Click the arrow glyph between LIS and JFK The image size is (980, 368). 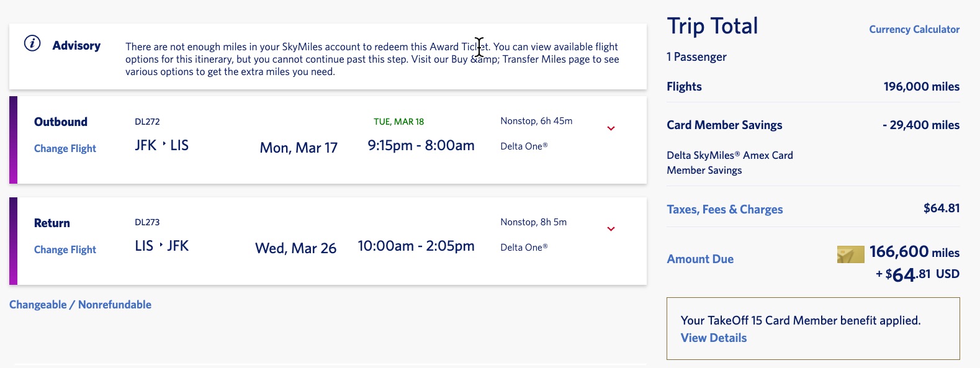tap(161, 245)
